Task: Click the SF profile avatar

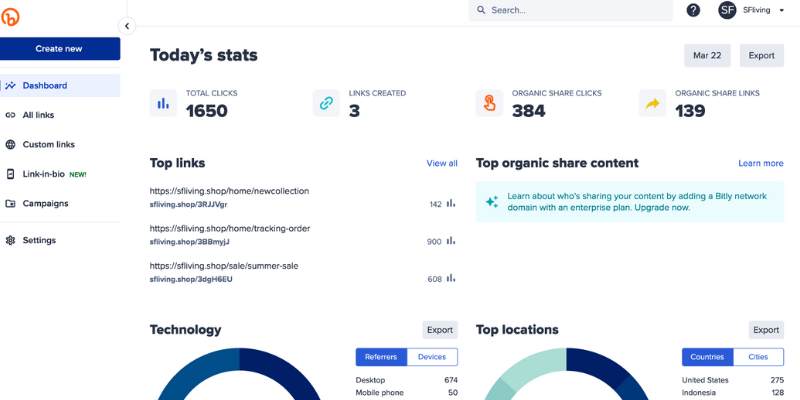Action: (x=727, y=10)
